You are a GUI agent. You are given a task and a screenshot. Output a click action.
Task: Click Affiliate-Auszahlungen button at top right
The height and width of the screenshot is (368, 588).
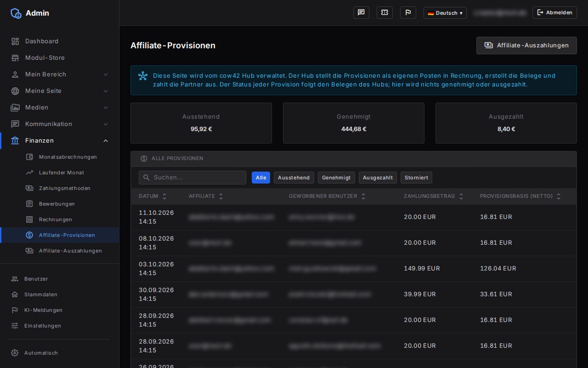coord(526,46)
